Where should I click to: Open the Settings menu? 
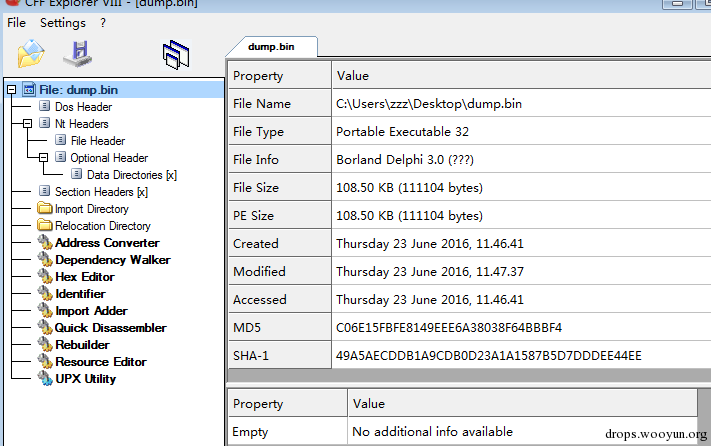pyautogui.click(x=63, y=23)
